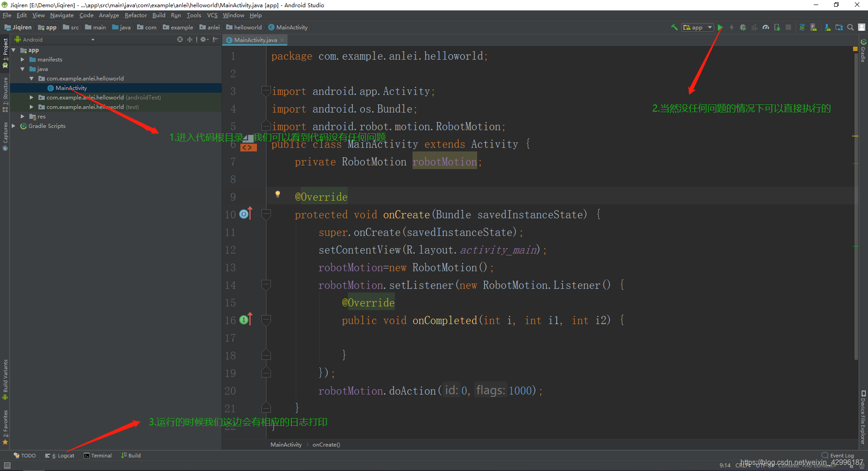Select the Gradle Scripts tree item

pos(47,126)
